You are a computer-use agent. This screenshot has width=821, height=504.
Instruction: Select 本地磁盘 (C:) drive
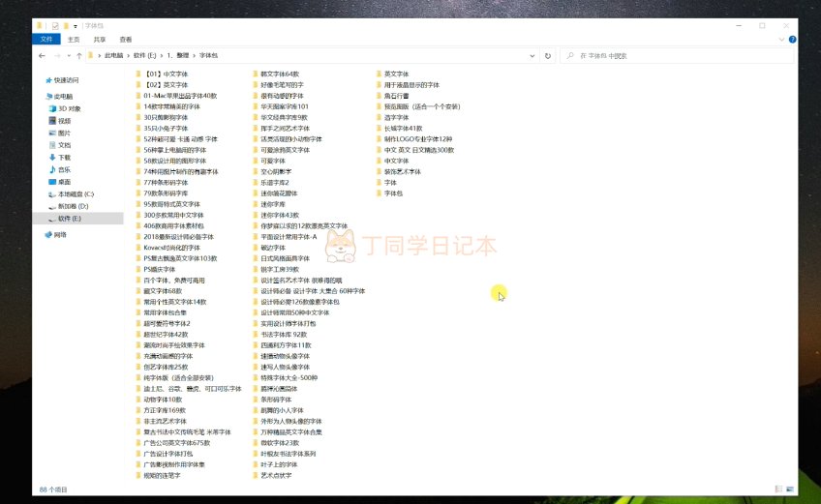tap(71, 194)
